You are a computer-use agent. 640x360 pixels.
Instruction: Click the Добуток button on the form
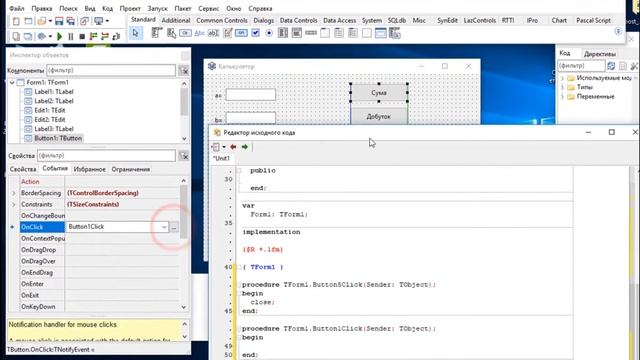(379, 116)
